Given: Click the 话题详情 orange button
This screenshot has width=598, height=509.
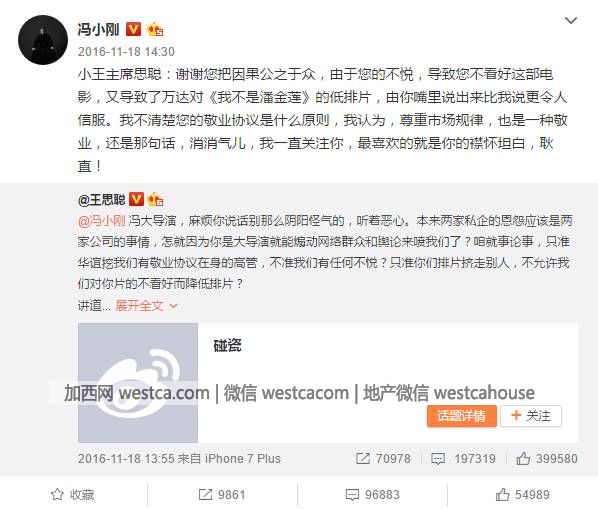Looking at the screenshot, I should (x=461, y=416).
